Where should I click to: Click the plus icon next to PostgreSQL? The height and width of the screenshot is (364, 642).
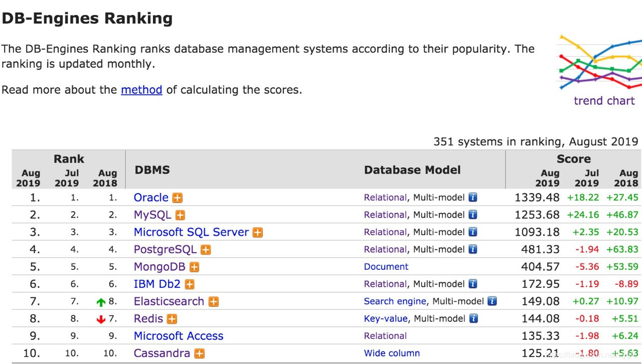(206, 250)
